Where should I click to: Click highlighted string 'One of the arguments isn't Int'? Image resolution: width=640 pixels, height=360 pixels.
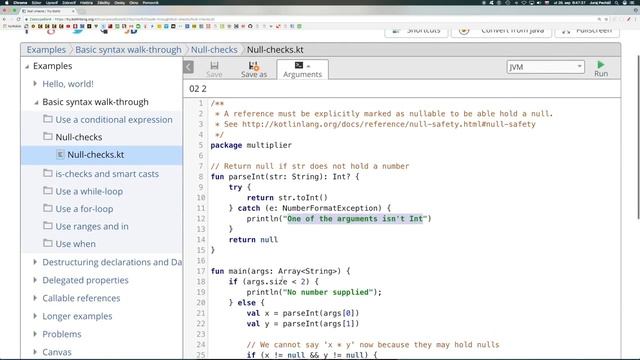[x=355, y=219]
